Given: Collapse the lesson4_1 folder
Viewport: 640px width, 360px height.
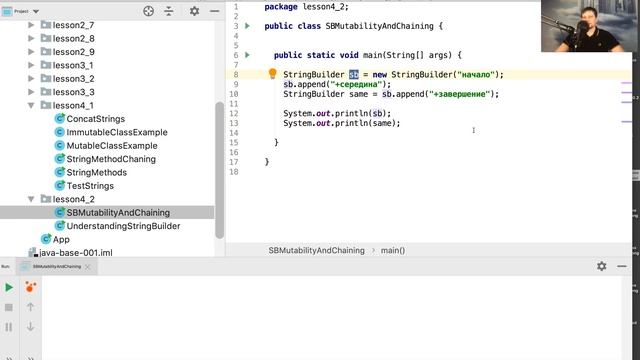Looking at the screenshot, I should click(x=31, y=106).
